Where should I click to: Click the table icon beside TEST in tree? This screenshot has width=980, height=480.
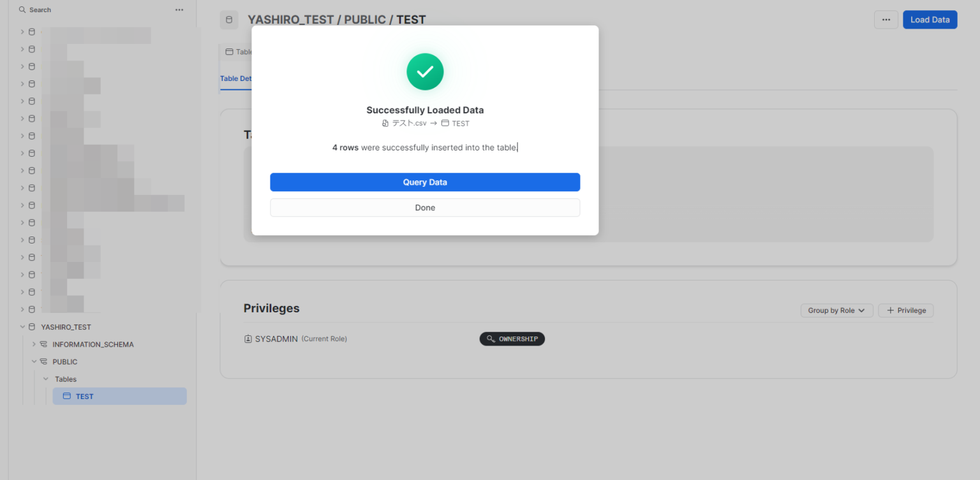pyautogui.click(x=66, y=396)
